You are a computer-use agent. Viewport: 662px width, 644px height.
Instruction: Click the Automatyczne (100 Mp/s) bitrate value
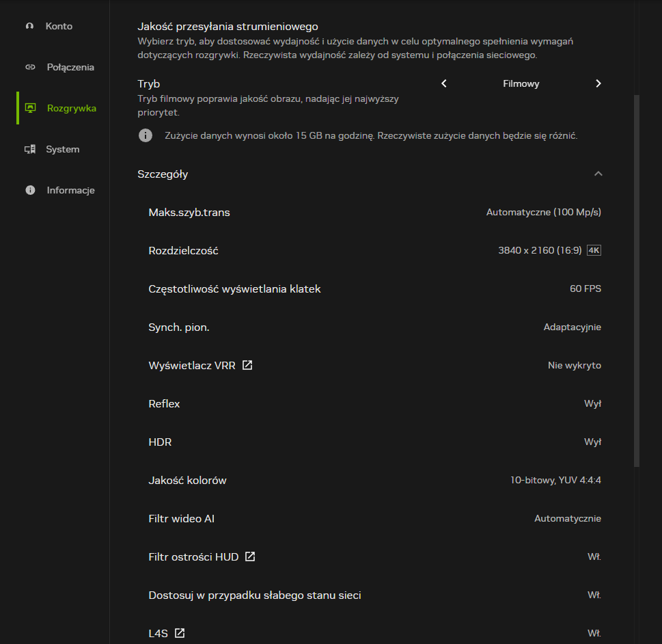click(543, 212)
